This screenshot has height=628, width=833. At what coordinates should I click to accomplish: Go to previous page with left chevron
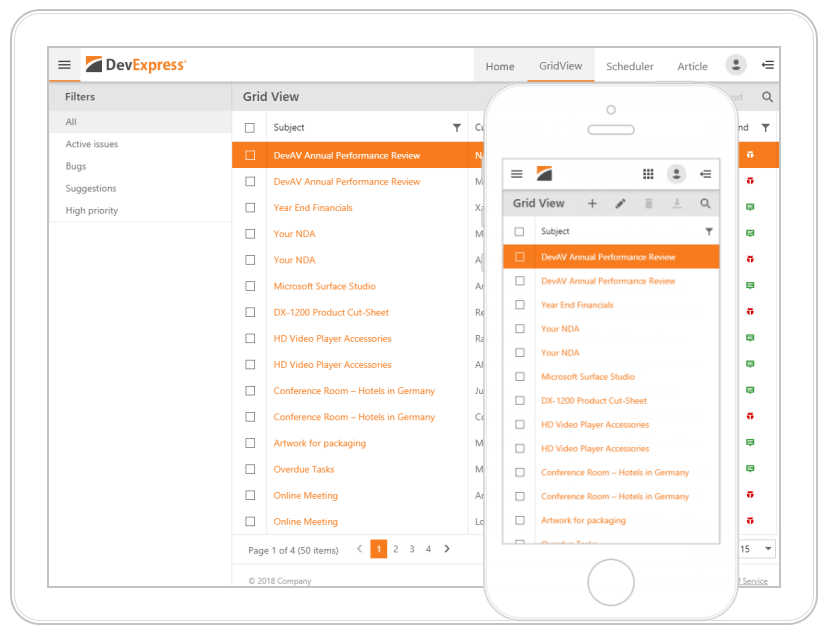(360, 548)
